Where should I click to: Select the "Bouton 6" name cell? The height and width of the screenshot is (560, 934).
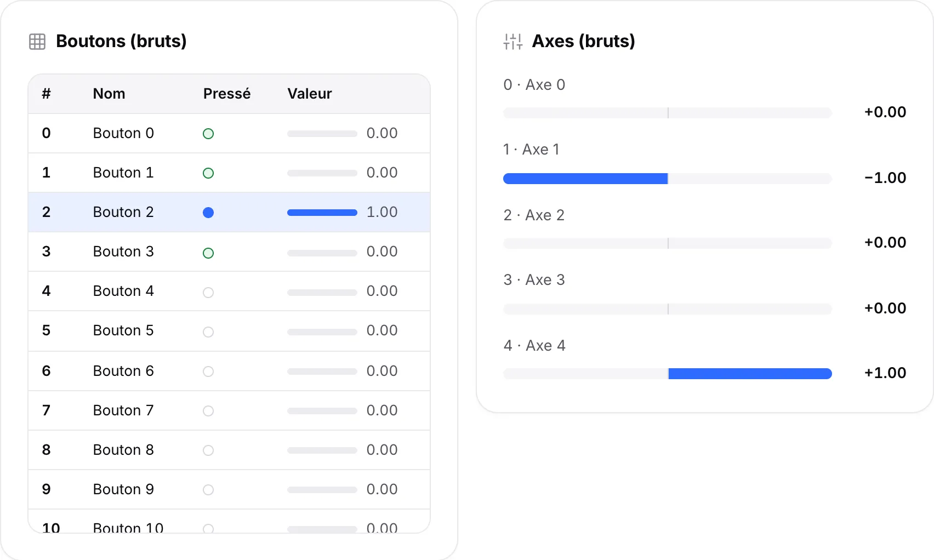[123, 371]
